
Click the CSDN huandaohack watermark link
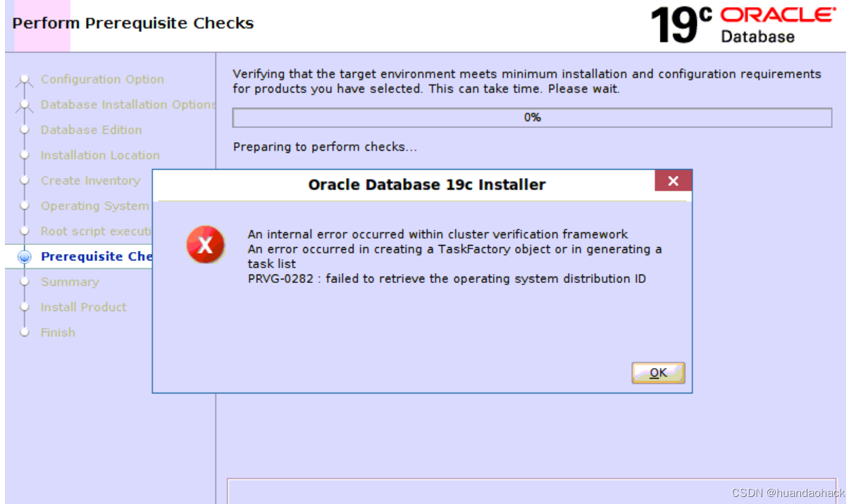[x=788, y=493]
